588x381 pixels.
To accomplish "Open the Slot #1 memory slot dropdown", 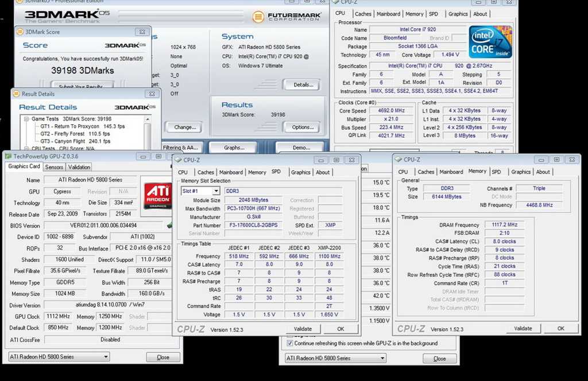I will coord(216,191).
